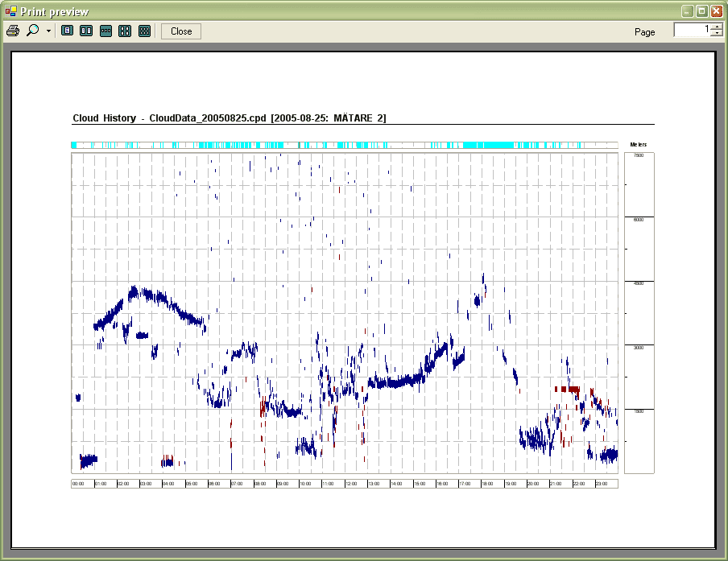The image size is (728, 561).
Task: Click the Print preview title bar icon
Action: pos(10,11)
